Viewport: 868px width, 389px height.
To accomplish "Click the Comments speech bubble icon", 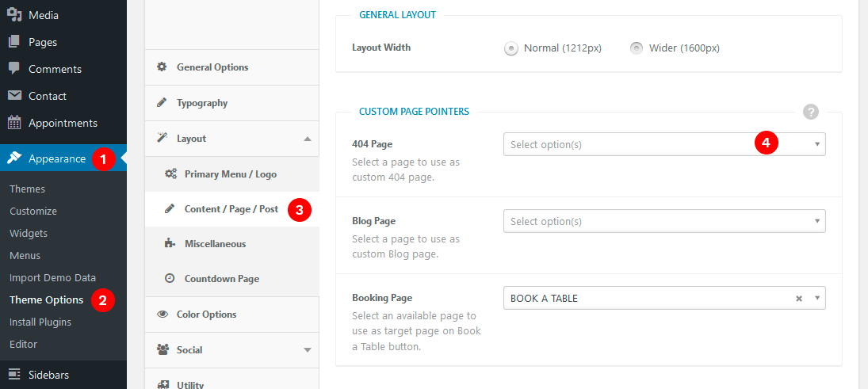I will (14, 69).
